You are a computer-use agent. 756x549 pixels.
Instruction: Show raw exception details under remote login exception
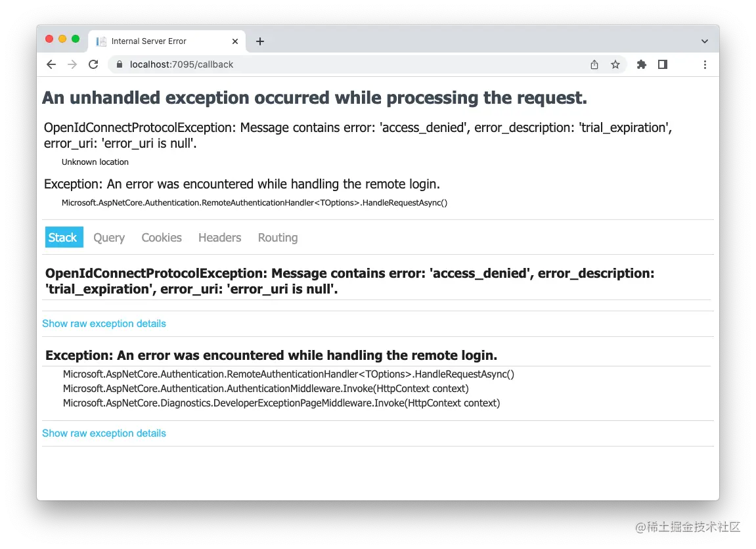pos(104,433)
